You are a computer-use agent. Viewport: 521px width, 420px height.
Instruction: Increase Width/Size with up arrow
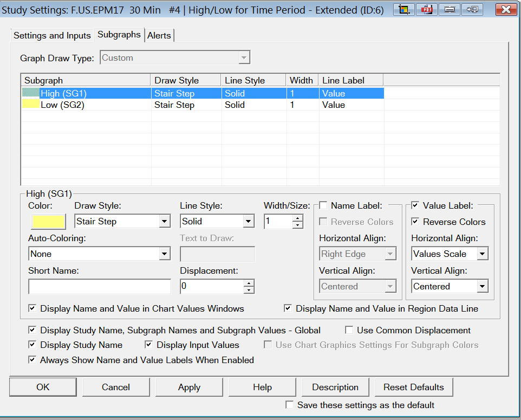coord(298,218)
